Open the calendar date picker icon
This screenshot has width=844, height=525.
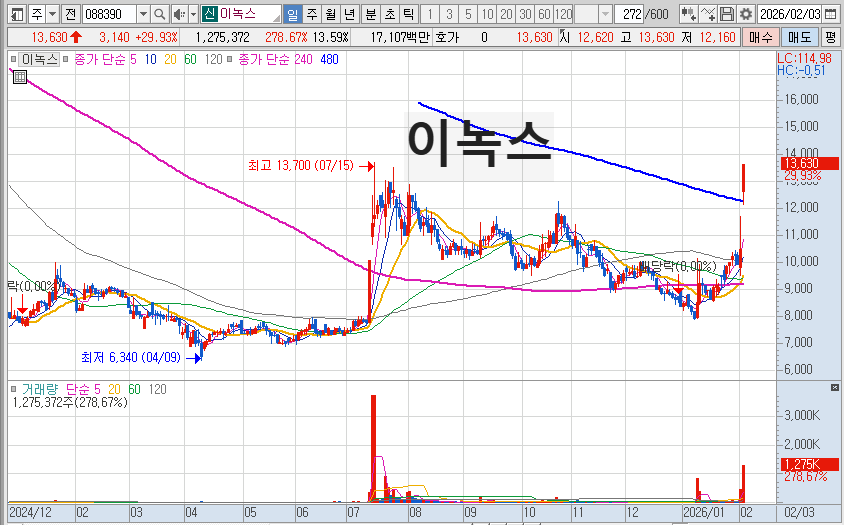pos(831,14)
